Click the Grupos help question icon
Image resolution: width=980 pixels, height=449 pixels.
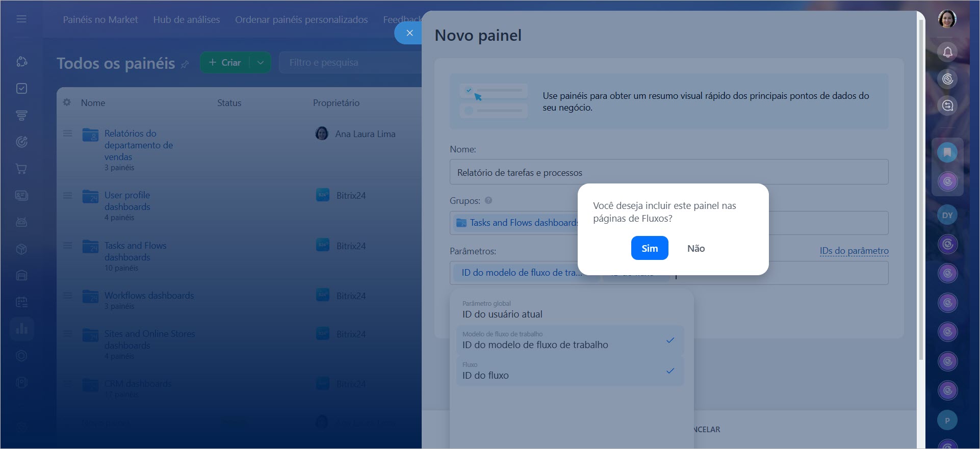[x=488, y=201]
